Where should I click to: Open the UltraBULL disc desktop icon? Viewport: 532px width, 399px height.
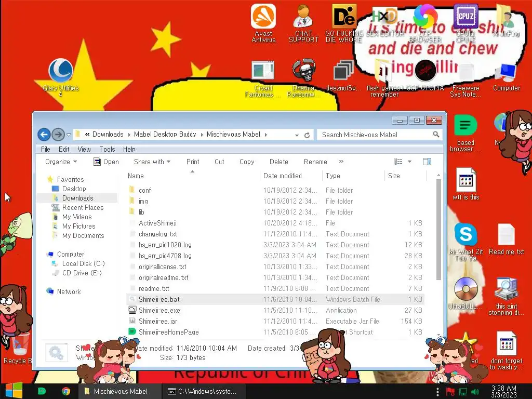tap(465, 293)
